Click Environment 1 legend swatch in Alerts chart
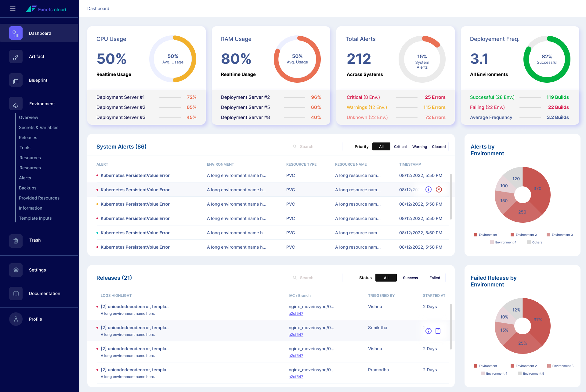The height and width of the screenshot is (392, 586). [x=475, y=235]
